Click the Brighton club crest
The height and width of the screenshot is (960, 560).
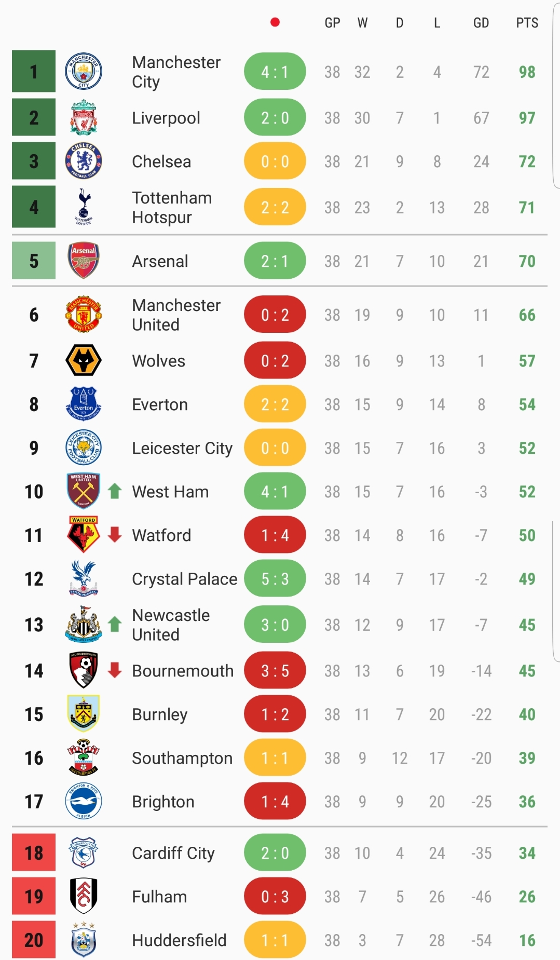pyautogui.click(x=84, y=801)
